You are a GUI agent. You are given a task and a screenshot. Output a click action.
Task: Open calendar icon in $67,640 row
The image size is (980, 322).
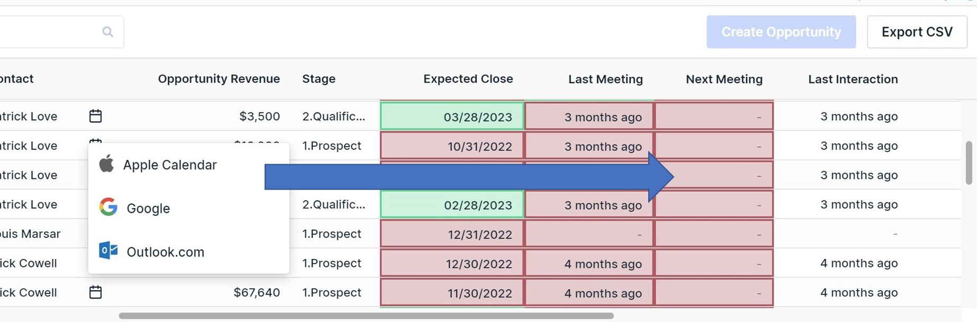[x=95, y=292]
